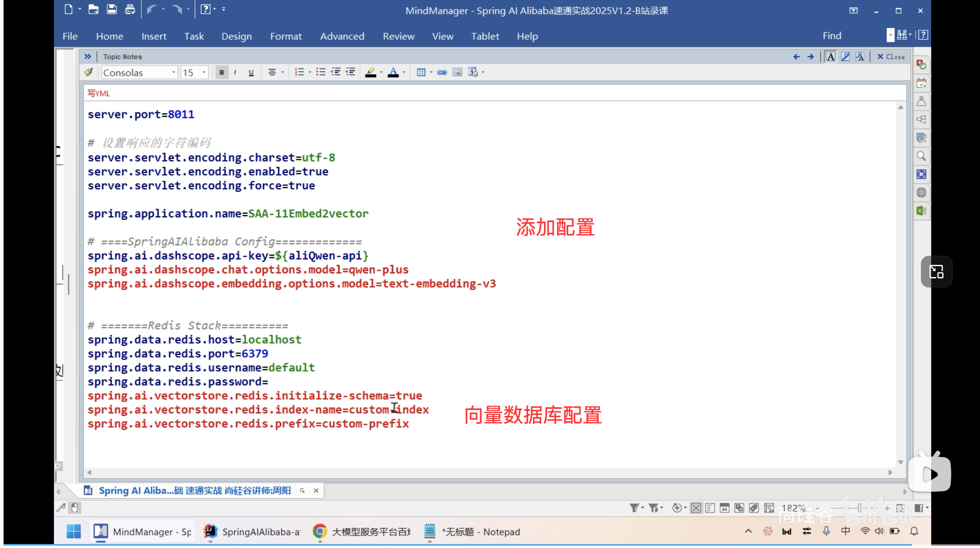Viewport: 980px width, 548px height.
Task: Expand the insert table dropdown arrow
Action: coord(431,72)
